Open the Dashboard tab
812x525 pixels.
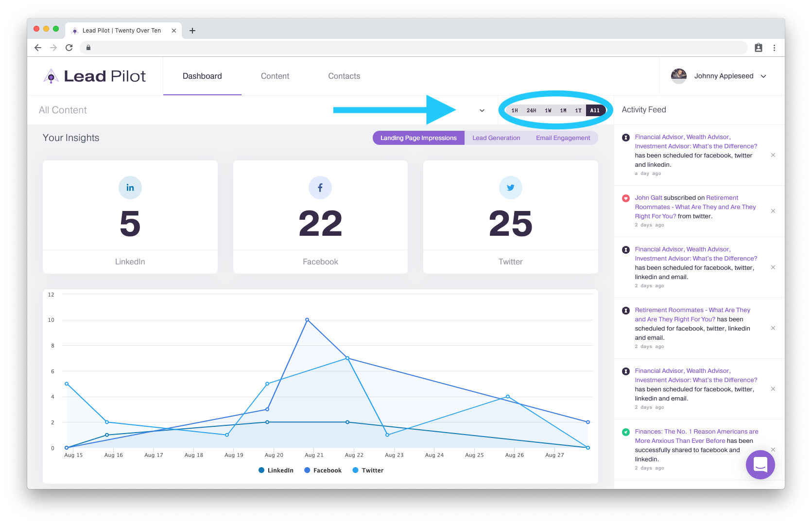coord(202,76)
